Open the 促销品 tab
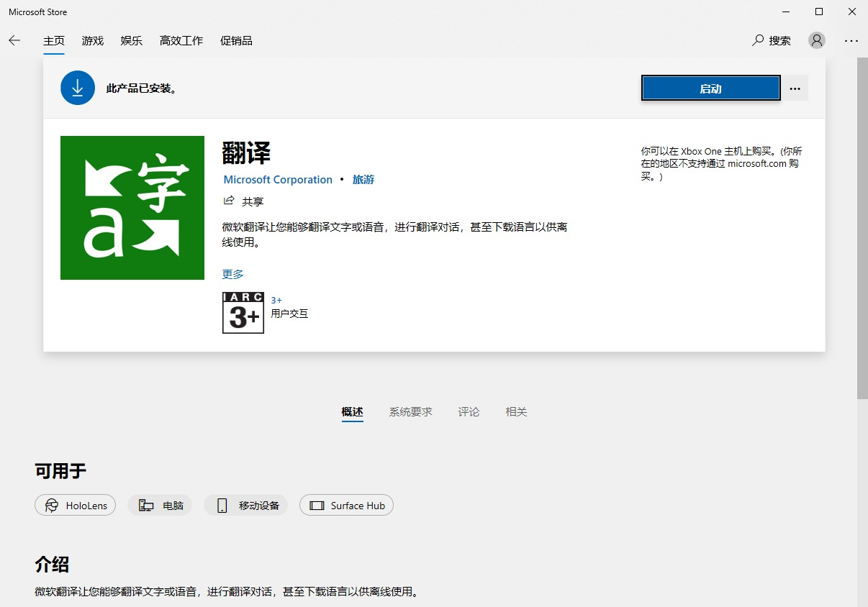868x607 pixels. [236, 41]
